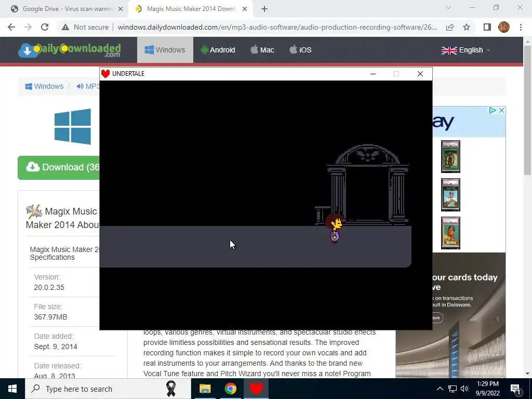Open the network tray icon
This screenshot has height=399, width=532.
pos(453,389)
